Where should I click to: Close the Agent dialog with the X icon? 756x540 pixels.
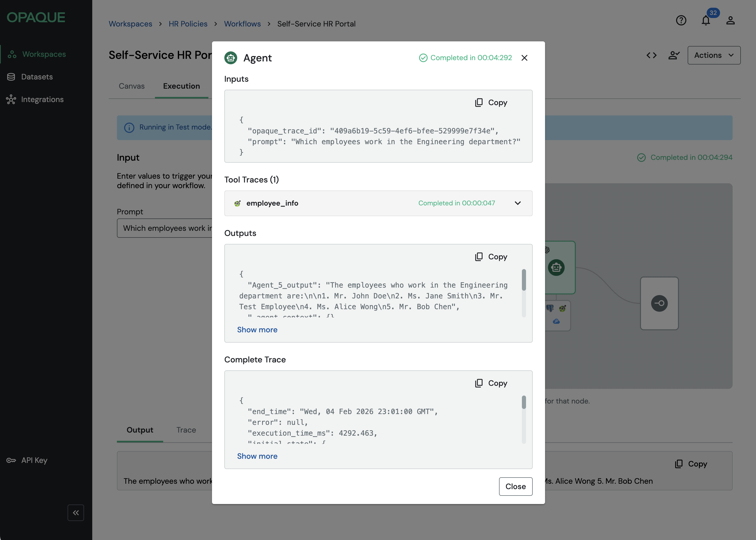(524, 58)
